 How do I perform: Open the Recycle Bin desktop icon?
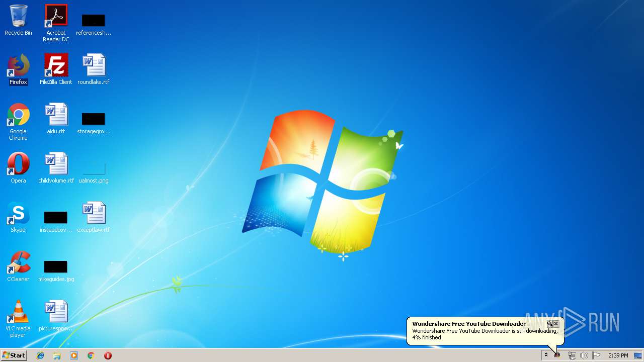[x=18, y=20]
